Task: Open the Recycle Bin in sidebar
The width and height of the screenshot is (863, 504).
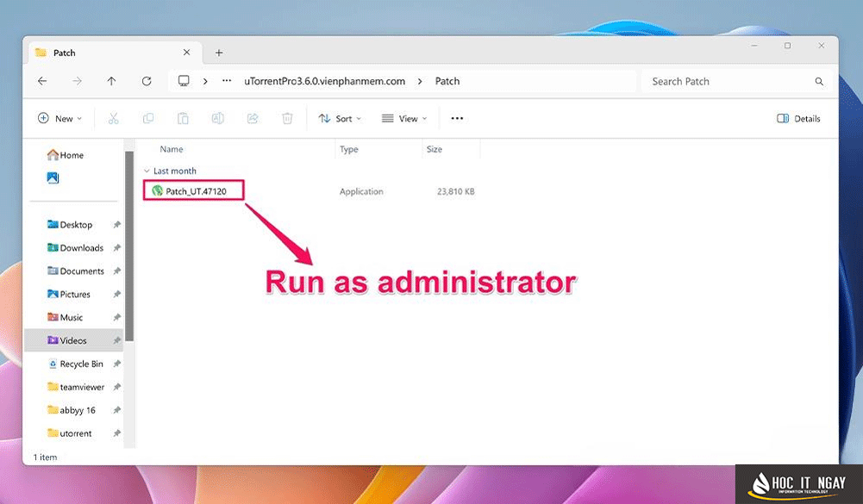Action: pos(75,364)
